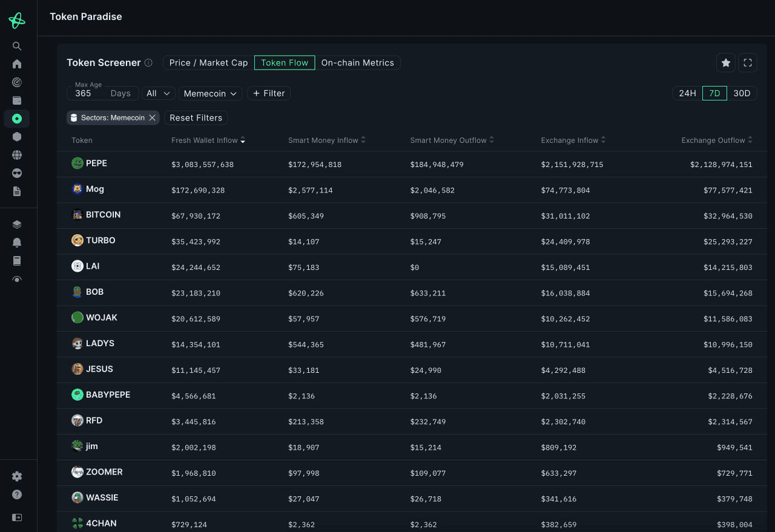Click jim exchange inflow $809,192
The image size is (775, 532).
[x=558, y=447]
